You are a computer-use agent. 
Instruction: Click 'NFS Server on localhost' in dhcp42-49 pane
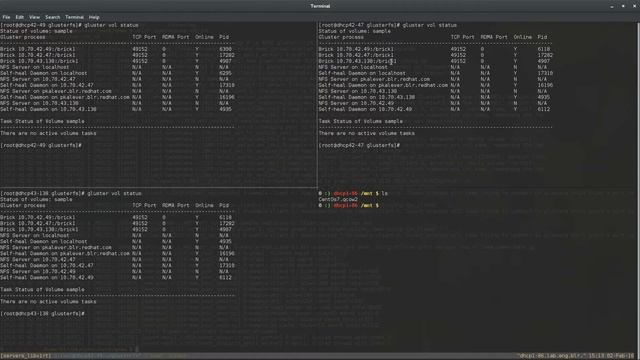[35, 67]
